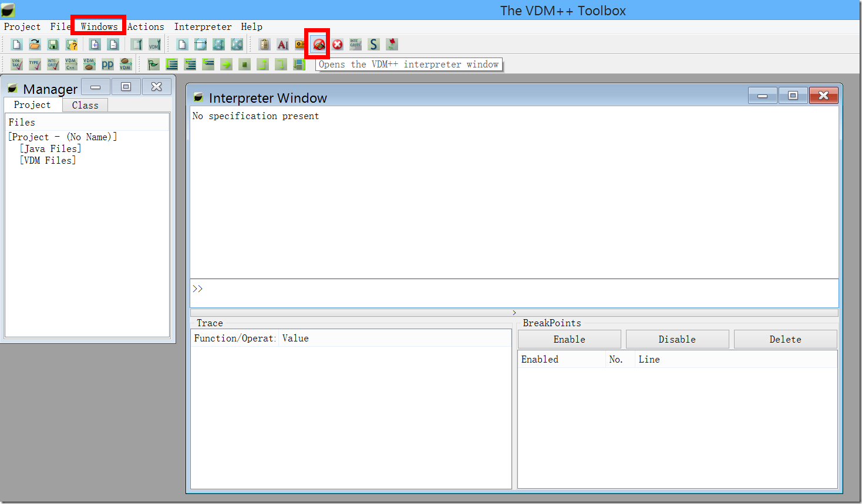The height and width of the screenshot is (504, 862).
Task: Select the [Project - (No Name)] tree node
Action: click(62, 137)
